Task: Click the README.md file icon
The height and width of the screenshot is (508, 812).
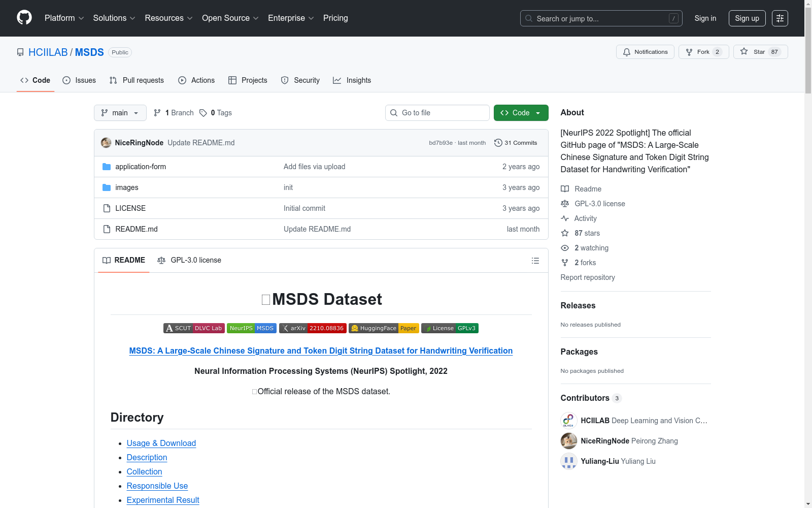Action: pos(107,229)
